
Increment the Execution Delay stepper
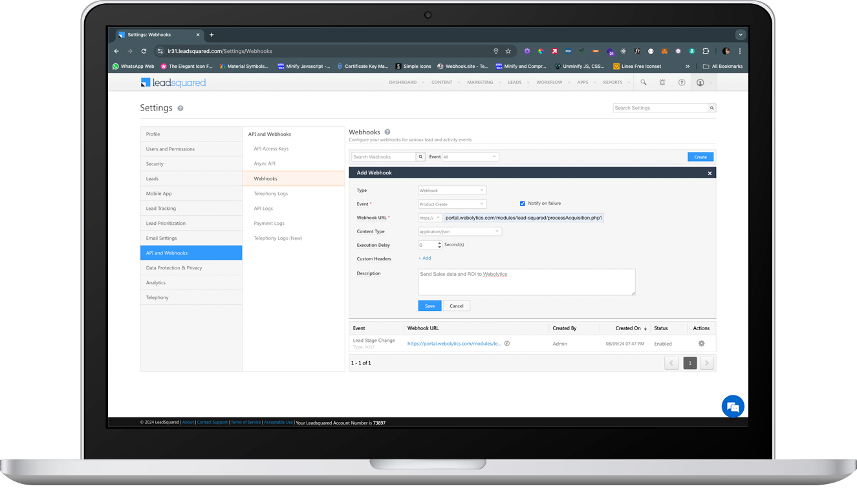tap(440, 242)
